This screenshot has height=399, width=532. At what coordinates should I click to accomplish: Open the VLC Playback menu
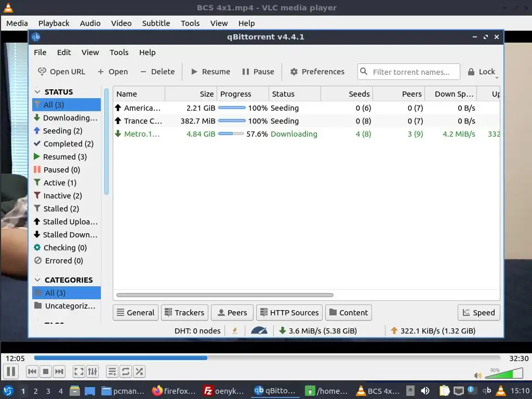click(x=54, y=23)
